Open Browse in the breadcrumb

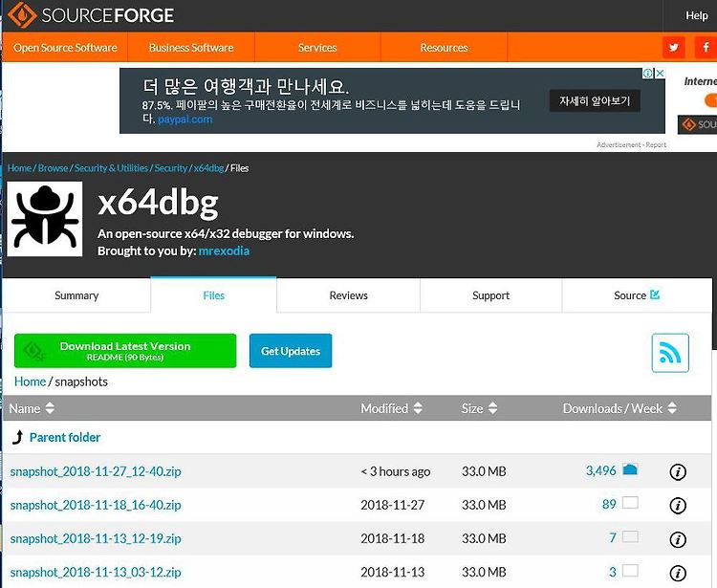[x=53, y=168]
